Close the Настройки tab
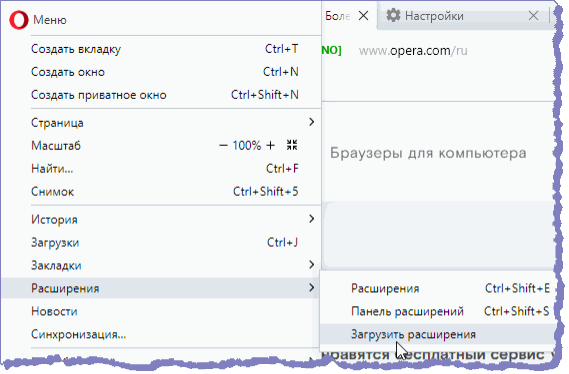The height and width of the screenshot is (374, 569). tap(533, 16)
